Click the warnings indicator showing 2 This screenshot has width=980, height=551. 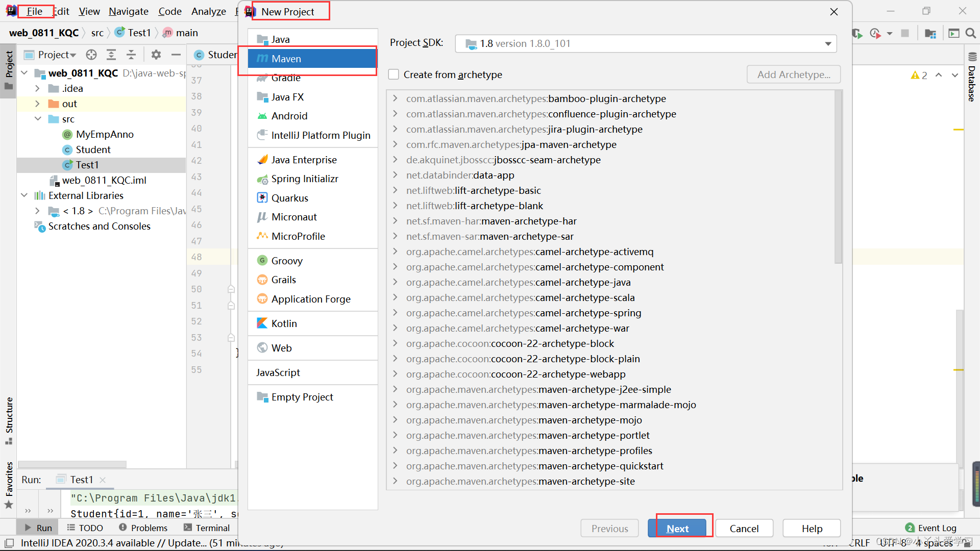[919, 75]
